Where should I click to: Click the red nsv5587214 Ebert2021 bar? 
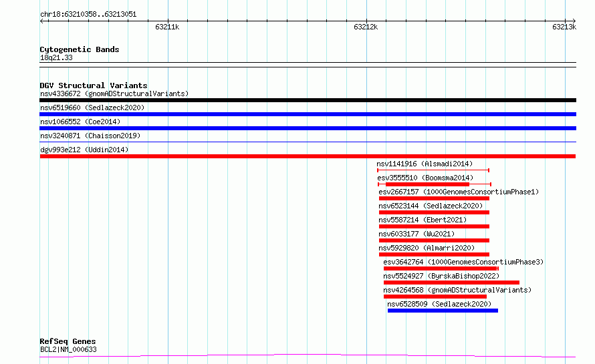point(434,226)
